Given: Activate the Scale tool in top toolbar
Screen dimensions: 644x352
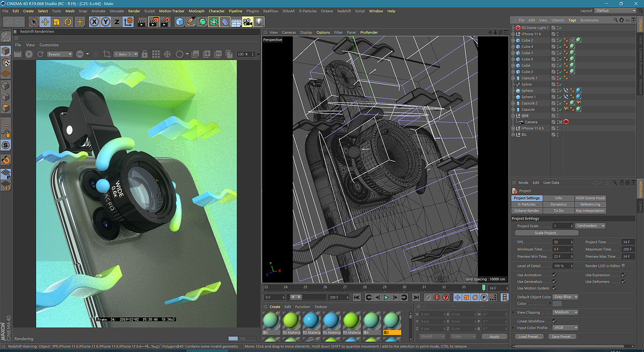Looking at the screenshot, I should [x=56, y=22].
